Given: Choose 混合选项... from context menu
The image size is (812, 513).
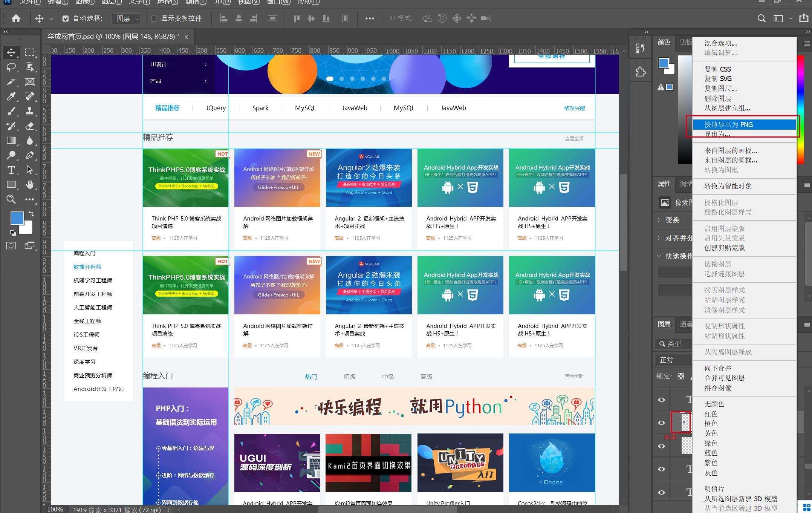Looking at the screenshot, I should pos(744,43).
